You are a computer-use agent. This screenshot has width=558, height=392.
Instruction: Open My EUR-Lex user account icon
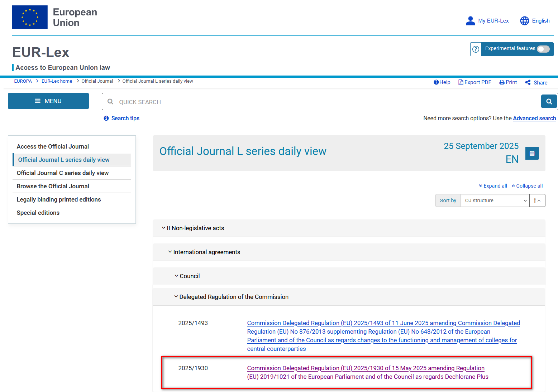470,21
